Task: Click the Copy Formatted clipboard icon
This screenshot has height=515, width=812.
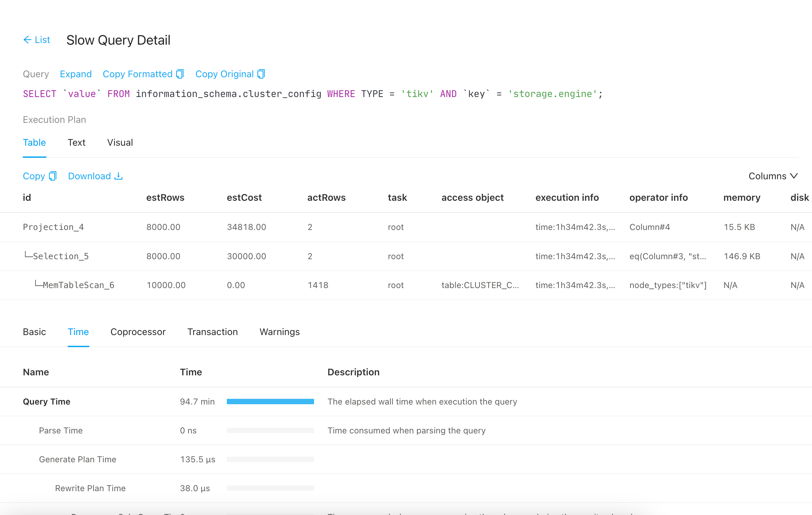Action: click(180, 74)
